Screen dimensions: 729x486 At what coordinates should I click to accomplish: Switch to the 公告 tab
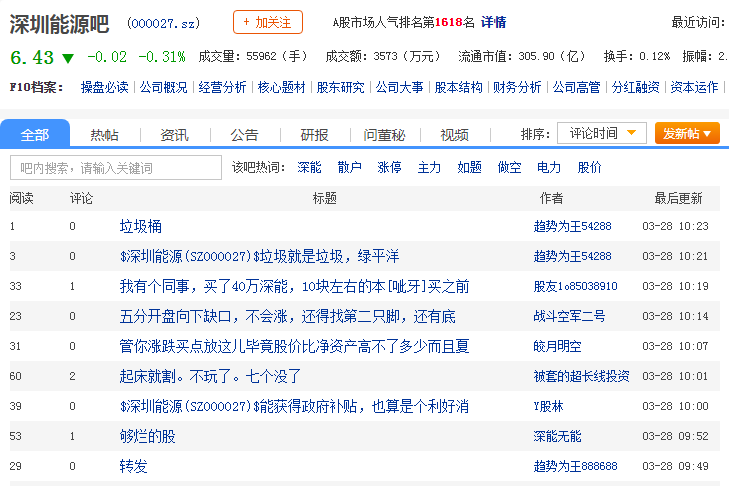pos(244,135)
